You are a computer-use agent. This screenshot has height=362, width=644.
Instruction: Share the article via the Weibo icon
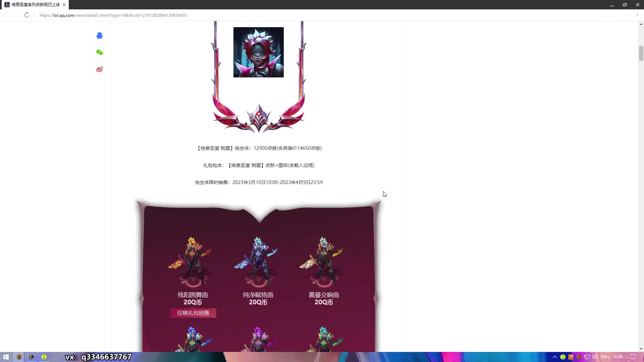pyautogui.click(x=99, y=69)
